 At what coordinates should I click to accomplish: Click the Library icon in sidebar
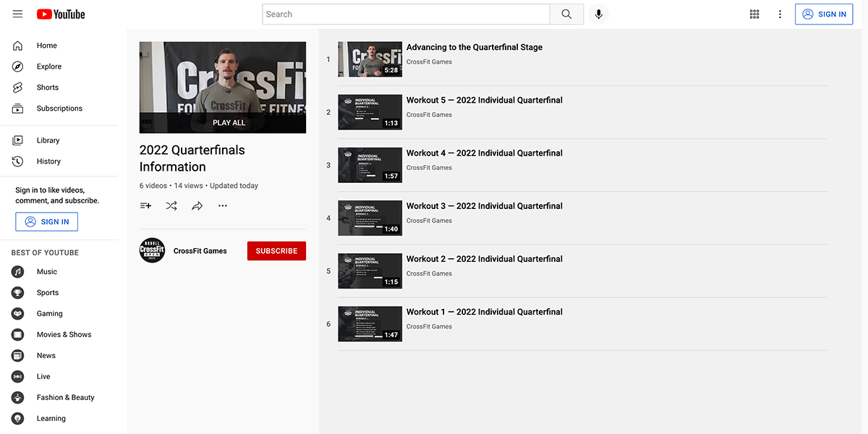click(x=18, y=140)
